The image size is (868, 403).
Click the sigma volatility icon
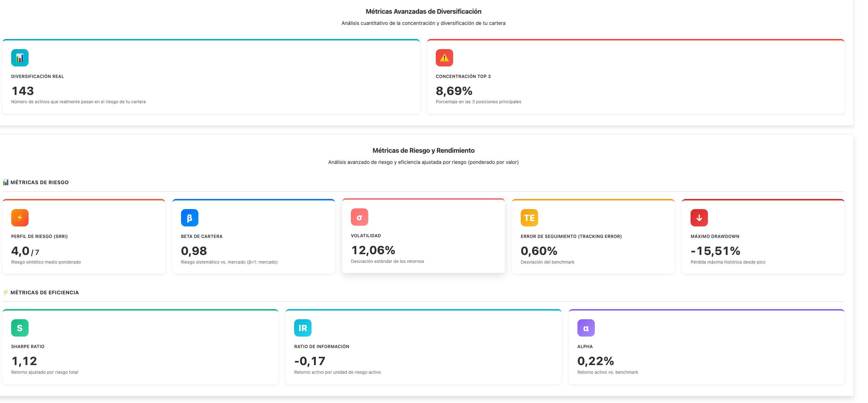(359, 217)
